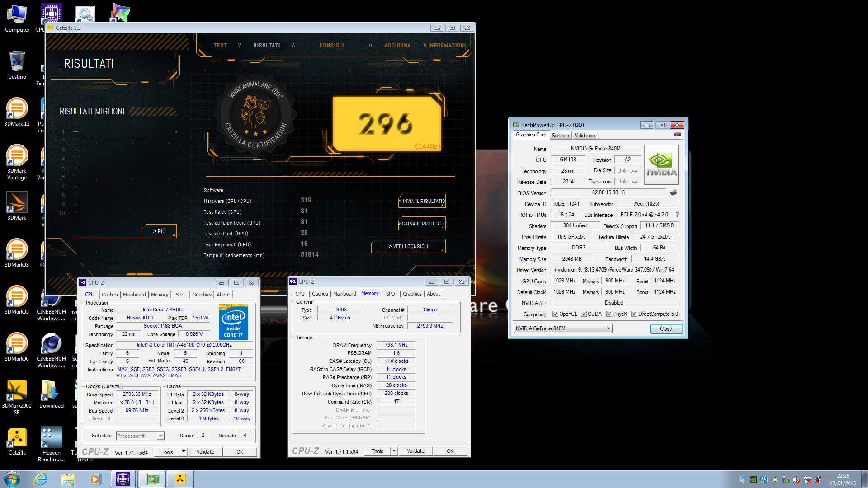The height and width of the screenshot is (488, 868).
Task: Launch the 3DMark Vantage desktop shortcut
Action: [x=17, y=162]
